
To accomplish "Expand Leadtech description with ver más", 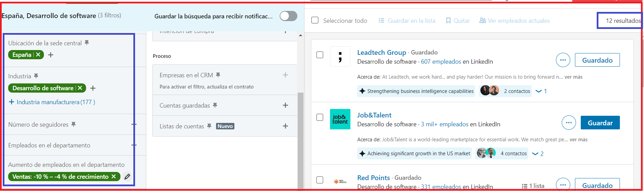I will pos(574,77).
